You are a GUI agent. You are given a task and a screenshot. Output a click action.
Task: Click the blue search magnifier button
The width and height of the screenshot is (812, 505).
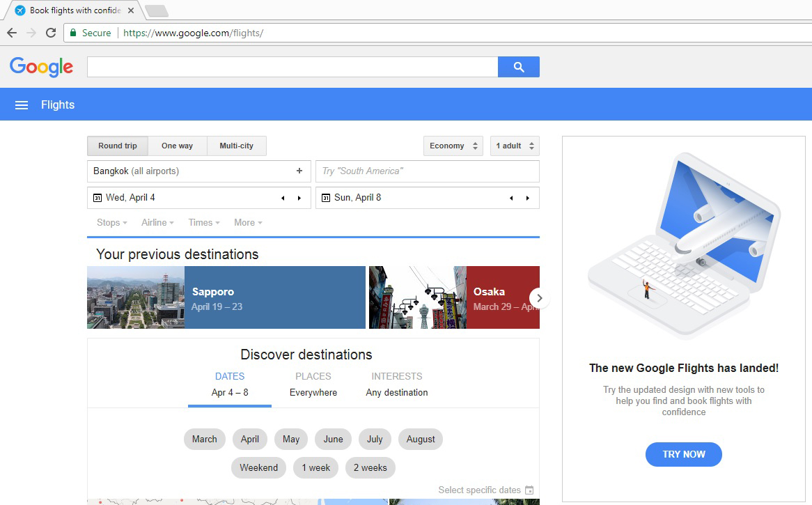[518, 67]
